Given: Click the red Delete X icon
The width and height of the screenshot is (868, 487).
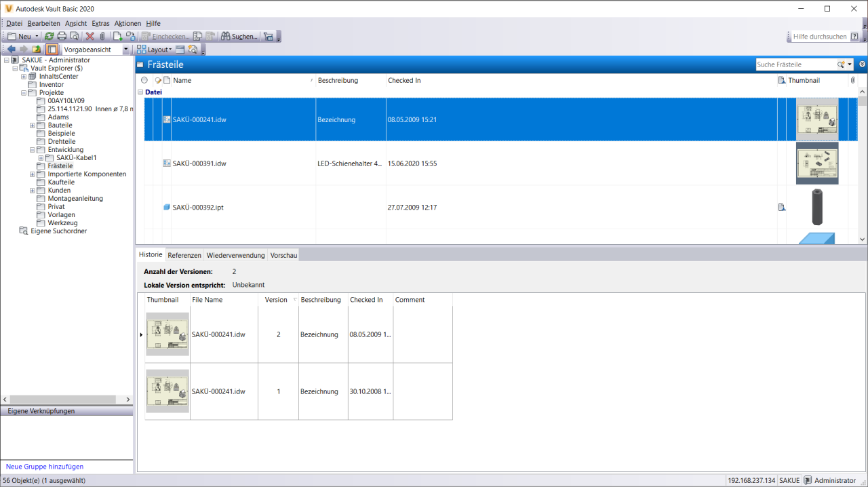Looking at the screenshot, I should click(90, 37).
